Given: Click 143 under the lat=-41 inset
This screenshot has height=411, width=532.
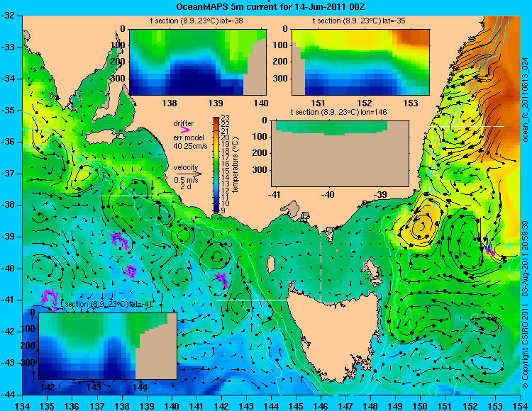Looking at the screenshot, I should coord(94,387).
